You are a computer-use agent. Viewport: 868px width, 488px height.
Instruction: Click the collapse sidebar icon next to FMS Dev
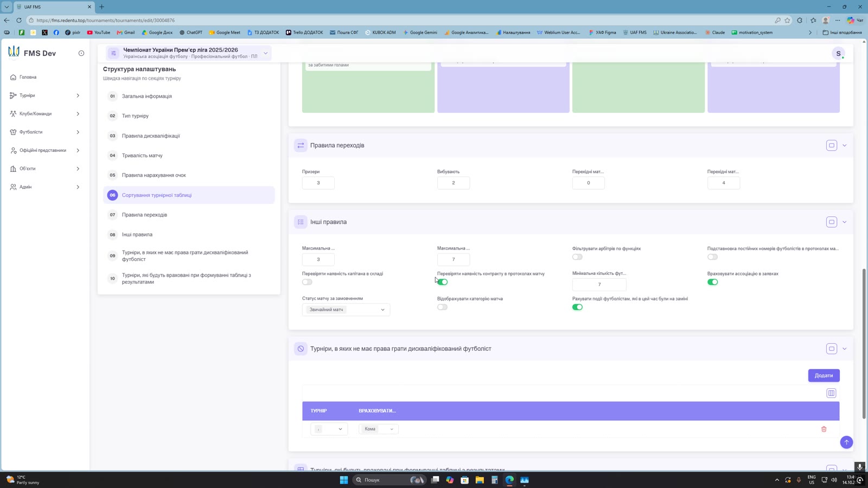click(x=81, y=53)
